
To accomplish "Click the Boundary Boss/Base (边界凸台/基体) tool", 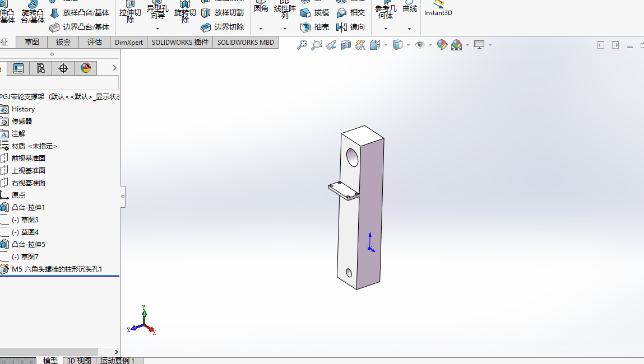I will coord(80,27).
